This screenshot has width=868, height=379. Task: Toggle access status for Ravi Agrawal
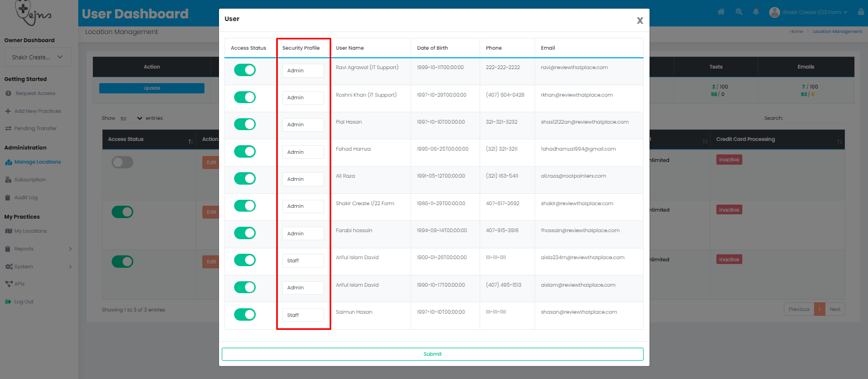(245, 70)
